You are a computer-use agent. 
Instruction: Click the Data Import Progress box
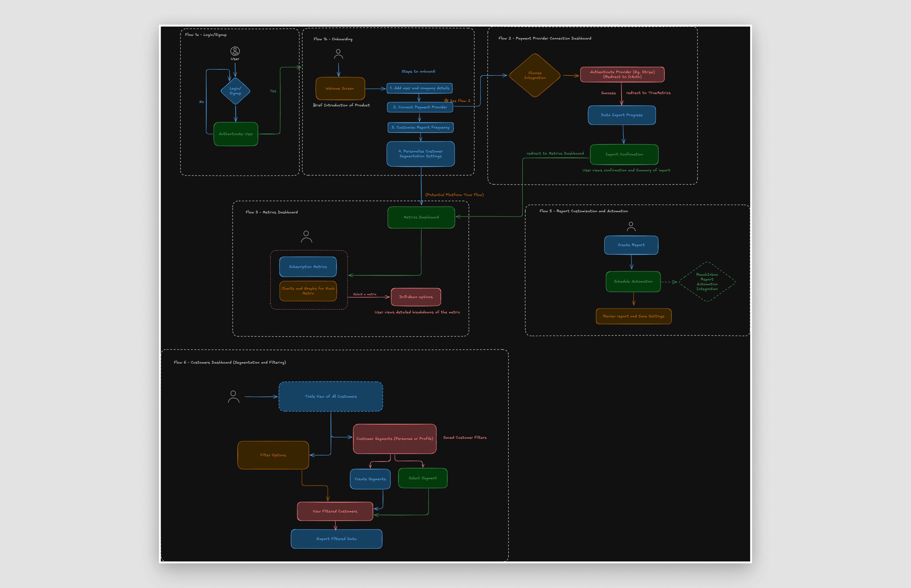point(622,115)
